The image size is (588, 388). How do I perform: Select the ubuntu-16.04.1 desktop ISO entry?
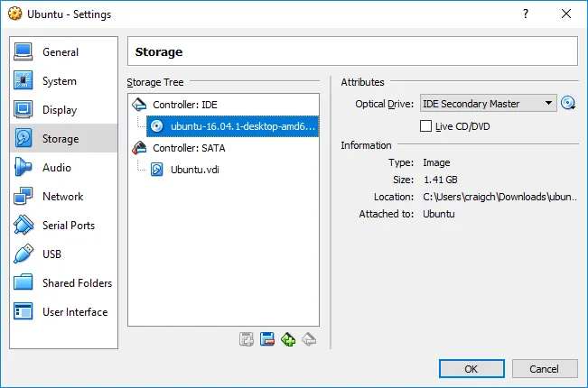pyautogui.click(x=242, y=126)
